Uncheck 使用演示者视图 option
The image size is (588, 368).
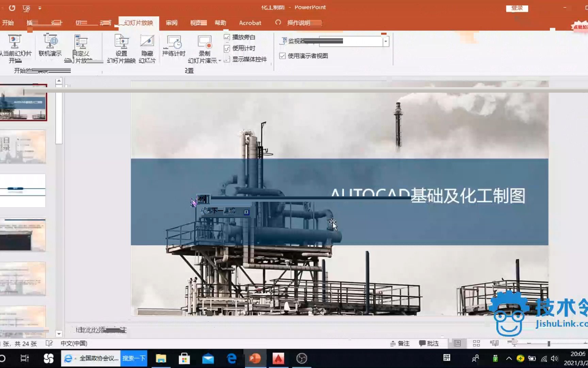point(282,56)
